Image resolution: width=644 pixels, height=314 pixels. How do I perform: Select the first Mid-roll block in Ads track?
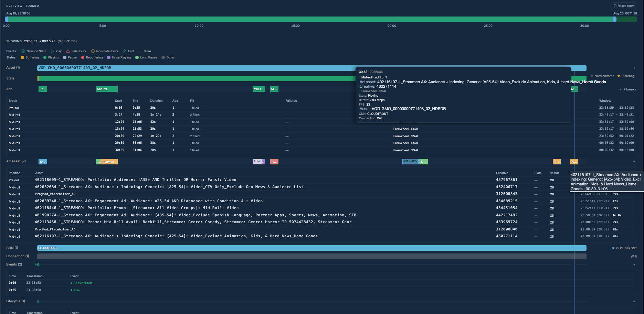pyautogui.click(x=107, y=89)
